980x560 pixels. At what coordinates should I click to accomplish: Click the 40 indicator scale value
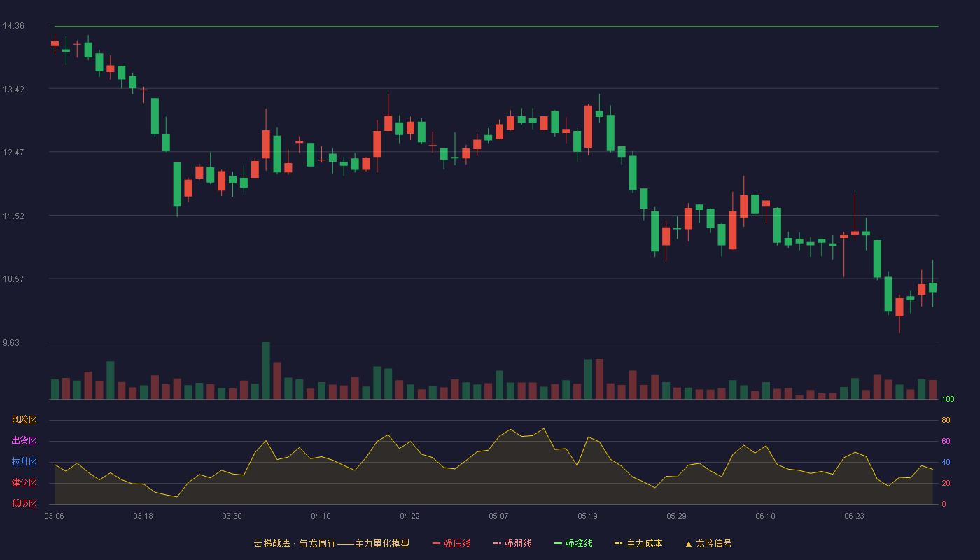click(x=946, y=462)
